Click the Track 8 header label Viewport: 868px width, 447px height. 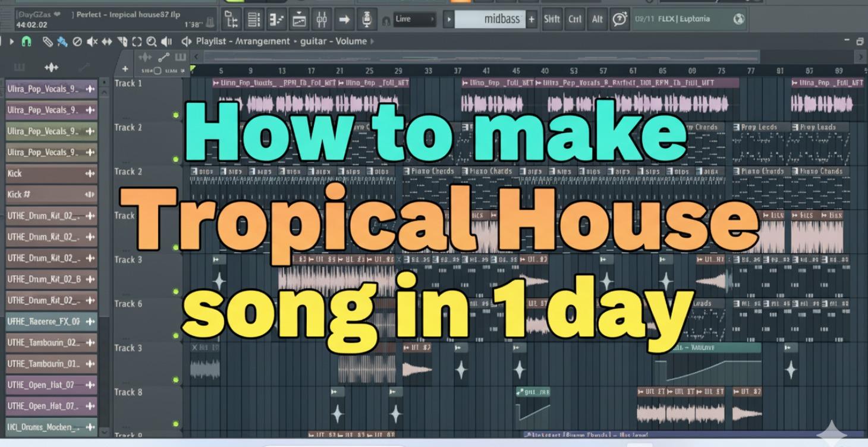pyautogui.click(x=128, y=392)
